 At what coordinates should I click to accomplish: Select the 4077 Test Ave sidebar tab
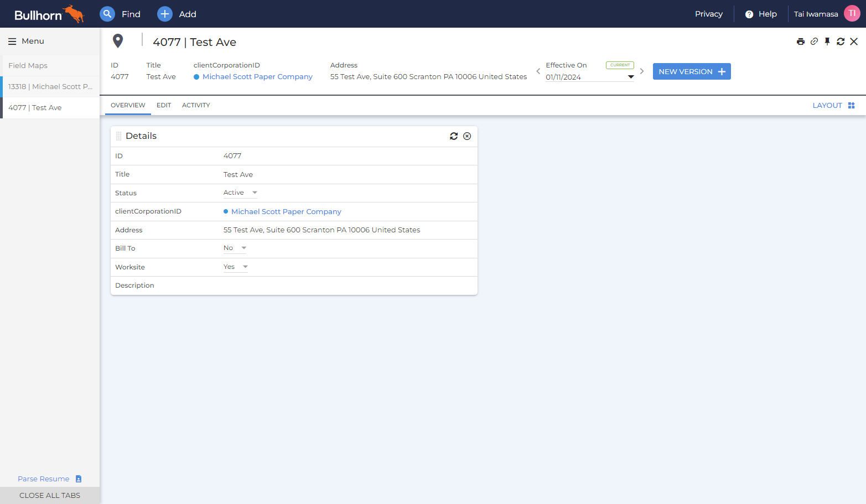[x=50, y=108]
